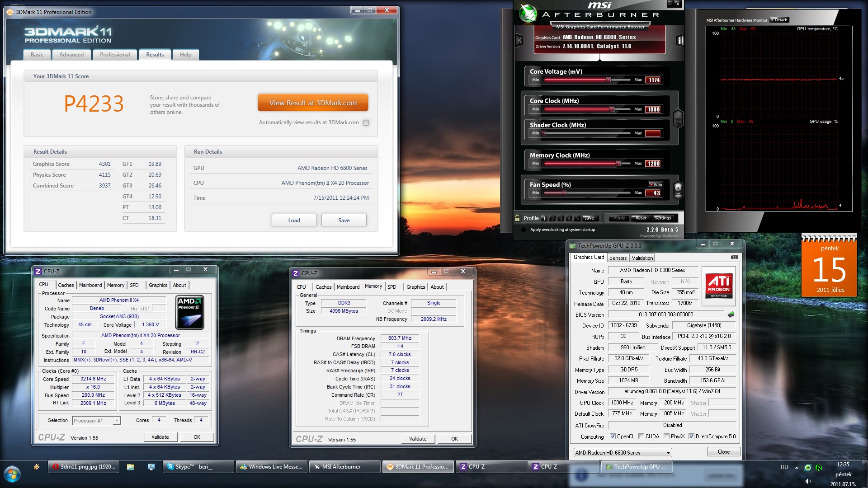This screenshot has width=868, height=488.
Task: Open the AMD Radeon HD 6800 card dropdown
Action: [623, 453]
